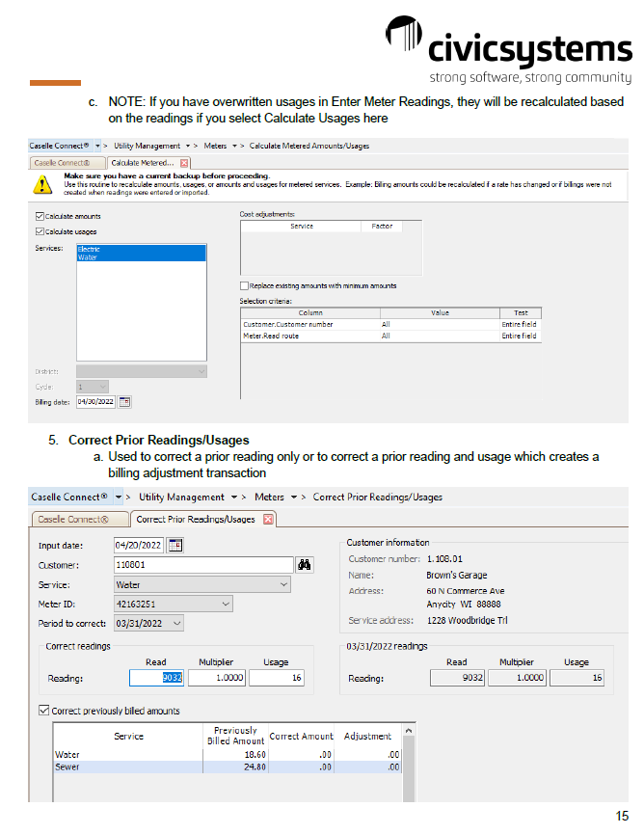Click the Previously Billed Amount column header
Viewport: 644px width, 834px height.
(x=235, y=736)
